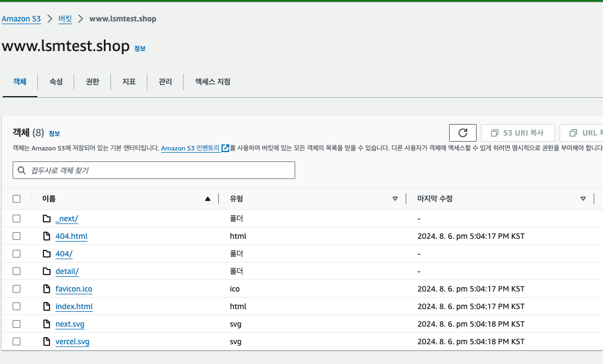Check the 404/ folder row
The height and width of the screenshot is (364, 603).
(16, 254)
